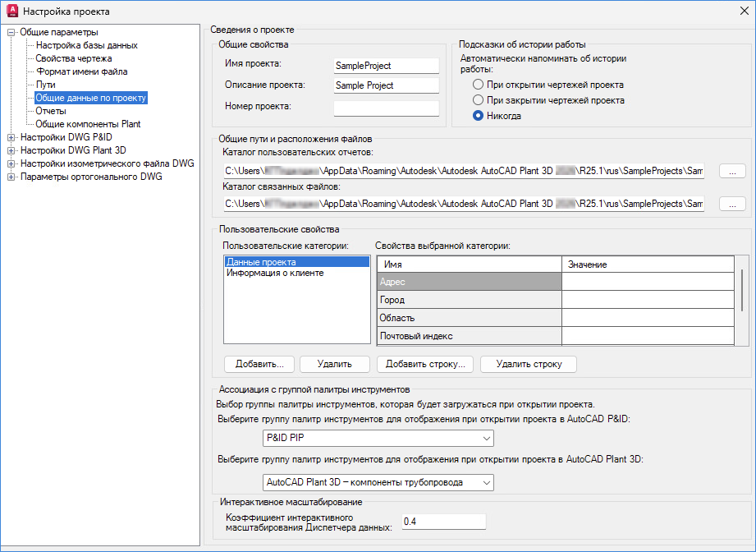The height and width of the screenshot is (552, 756).
Task: Click Настройки изометрического файла DWG label
Action: tap(107, 163)
